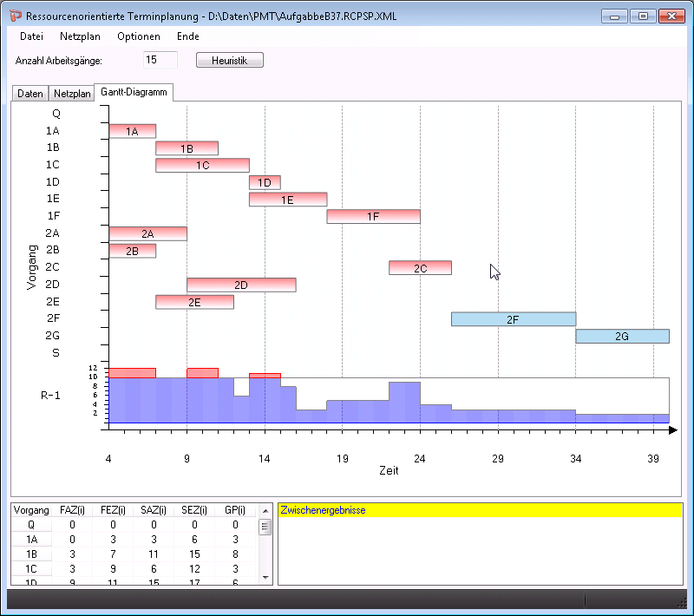Click the scroll-up arrow of the Vorgang table

(265, 526)
